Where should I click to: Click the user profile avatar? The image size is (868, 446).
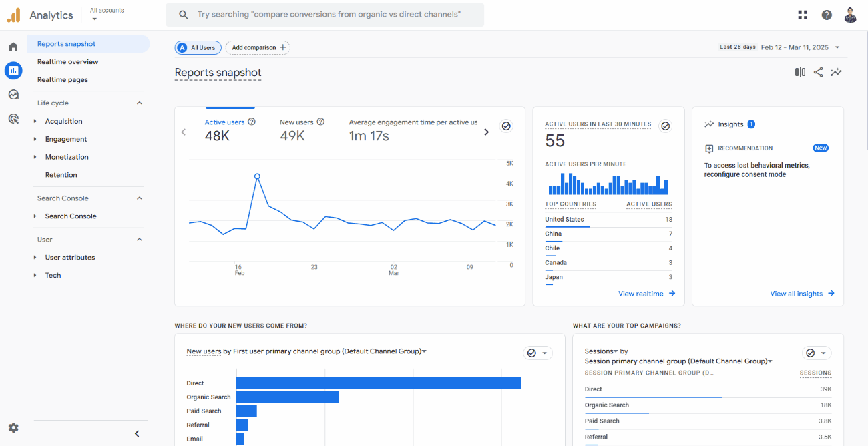(x=850, y=15)
